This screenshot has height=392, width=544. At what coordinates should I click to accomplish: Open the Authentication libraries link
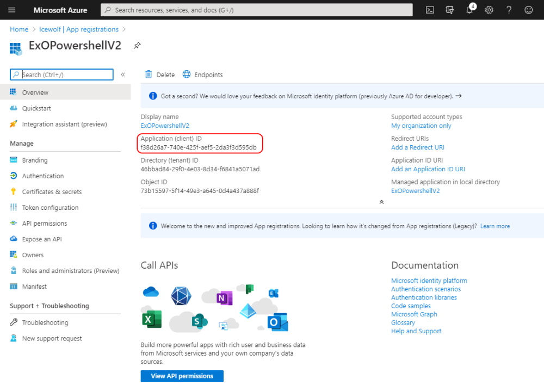pos(424,297)
